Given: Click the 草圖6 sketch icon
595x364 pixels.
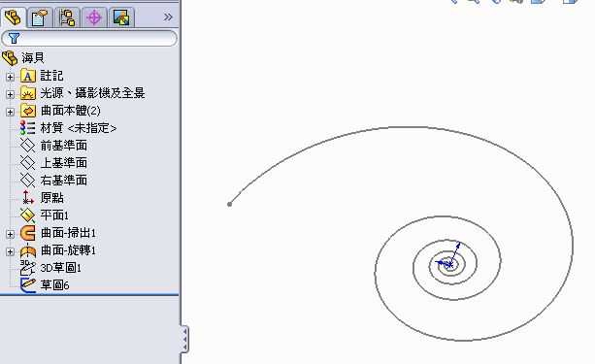Looking at the screenshot, I should [28, 285].
